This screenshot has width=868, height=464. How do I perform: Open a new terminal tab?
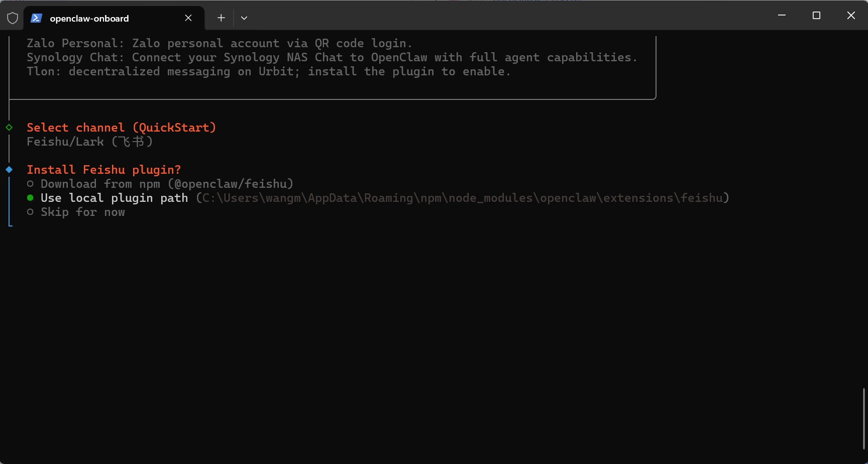click(x=221, y=18)
